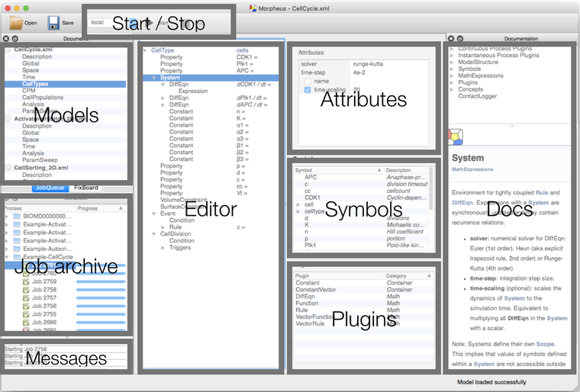Click the Save floppy disk icon

coord(54,23)
